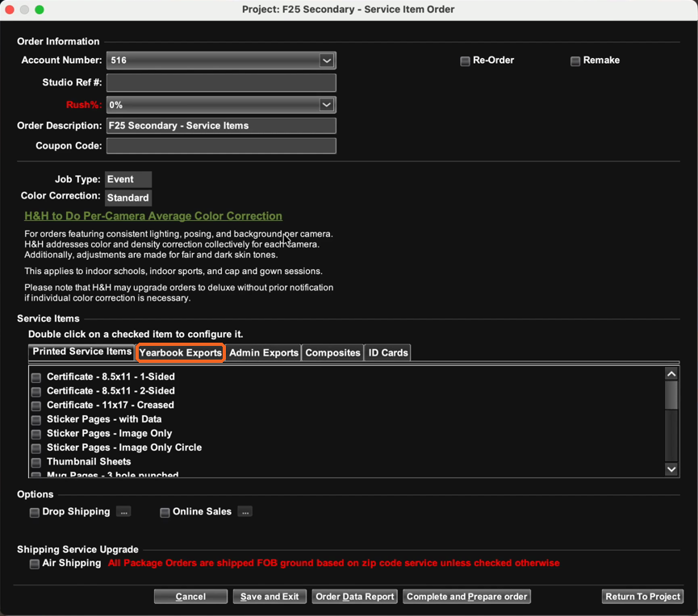Click the service list scroll up arrow
This screenshot has height=616, width=698.
671,374
